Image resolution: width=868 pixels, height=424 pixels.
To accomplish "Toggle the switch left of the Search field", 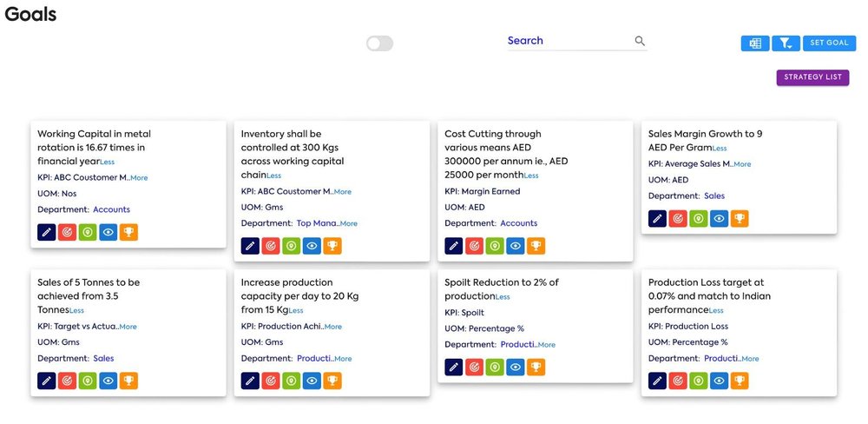I will pos(379,43).
